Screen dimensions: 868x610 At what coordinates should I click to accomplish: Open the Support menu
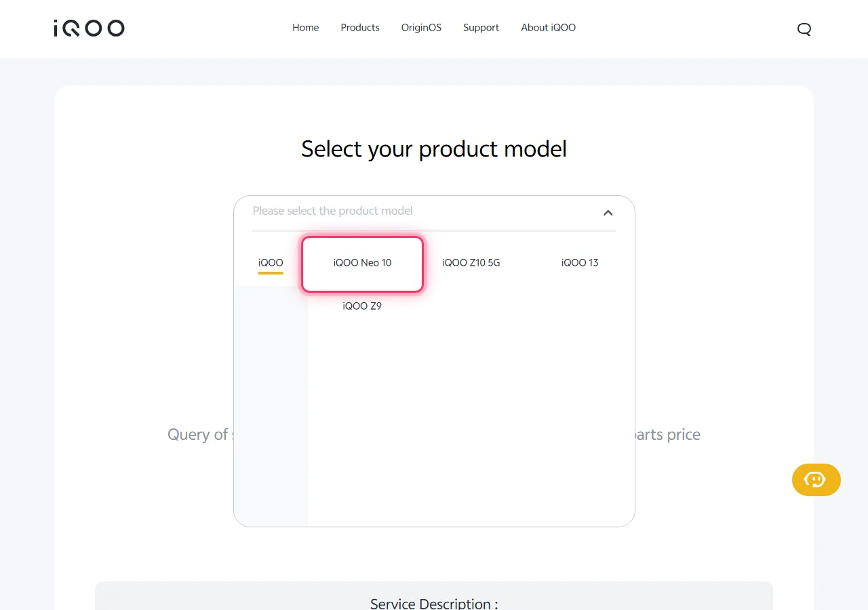tap(481, 28)
